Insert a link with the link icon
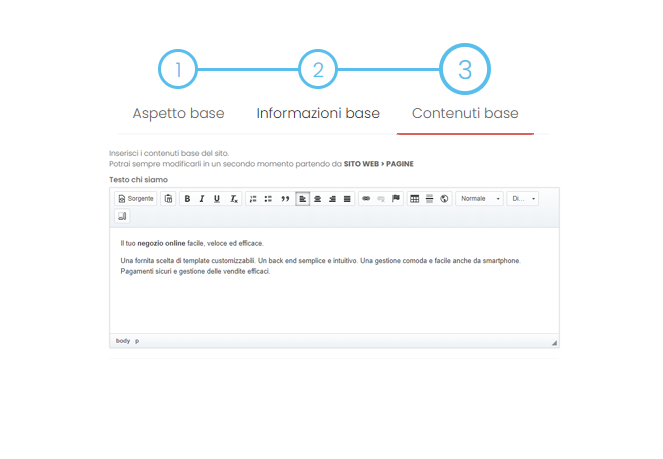 (366, 199)
